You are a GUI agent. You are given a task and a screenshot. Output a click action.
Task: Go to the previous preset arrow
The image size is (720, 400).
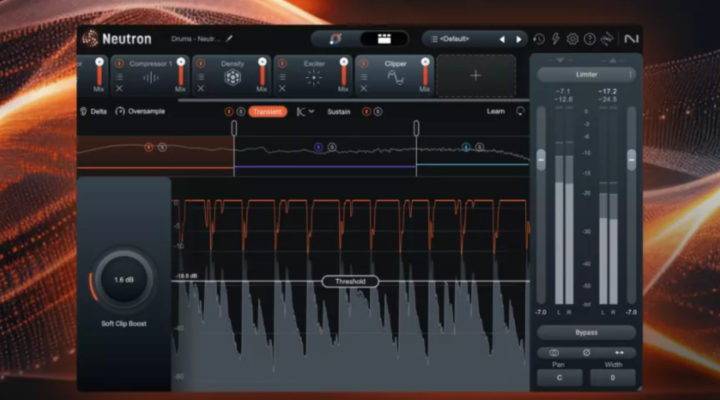502,39
